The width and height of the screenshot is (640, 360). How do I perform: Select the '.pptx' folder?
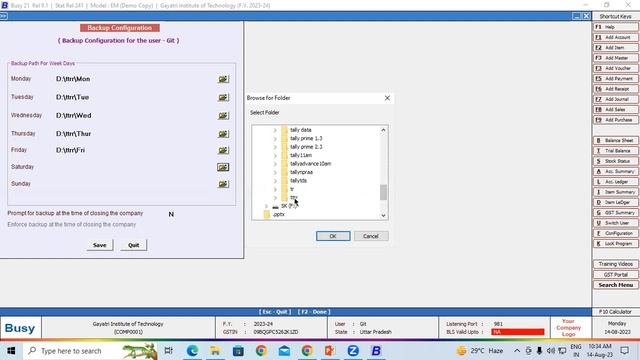click(279, 214)
